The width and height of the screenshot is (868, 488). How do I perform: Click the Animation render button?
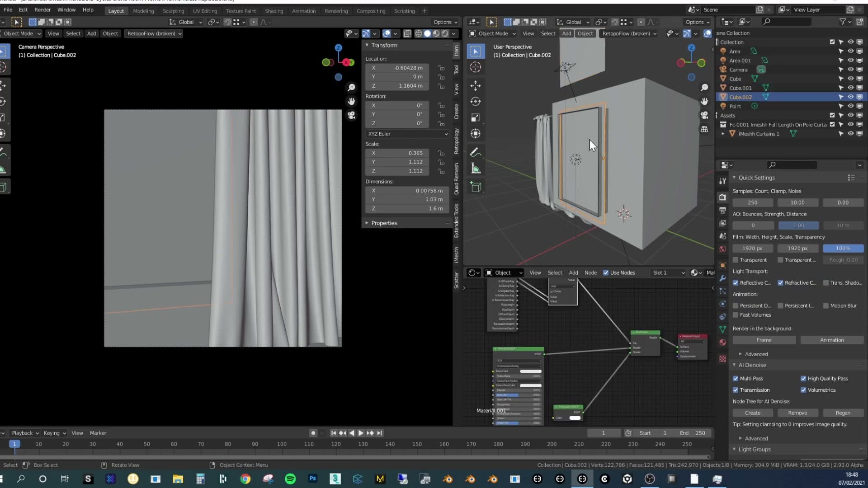[x=832, y=340]
